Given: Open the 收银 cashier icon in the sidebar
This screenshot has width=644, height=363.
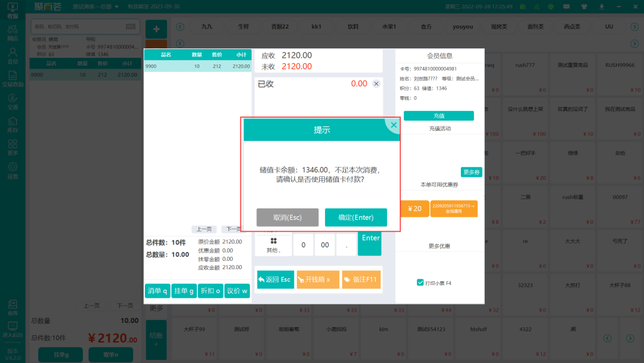Looking at the screenshot, I should (x=13, y=11).
